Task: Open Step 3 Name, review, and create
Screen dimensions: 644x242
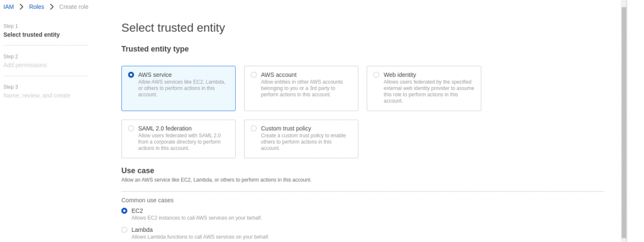Action: click(x=36, y=92)
